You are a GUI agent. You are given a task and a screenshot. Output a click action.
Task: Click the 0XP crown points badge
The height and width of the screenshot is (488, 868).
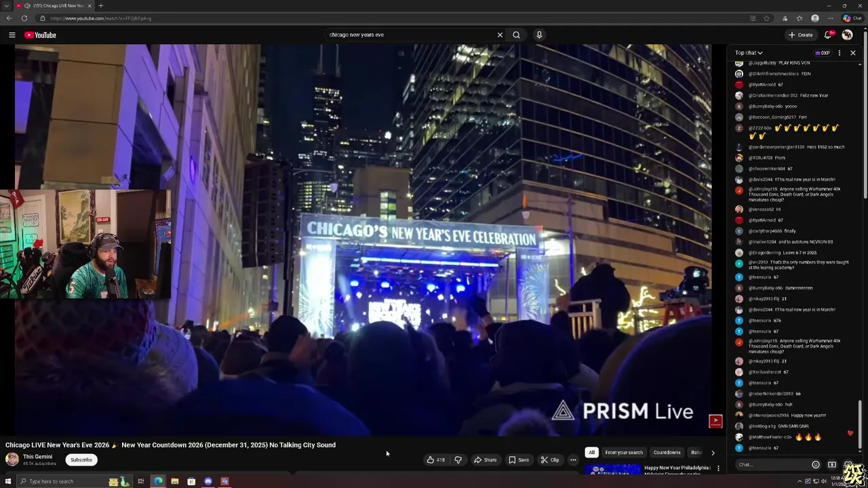(822, 53)
